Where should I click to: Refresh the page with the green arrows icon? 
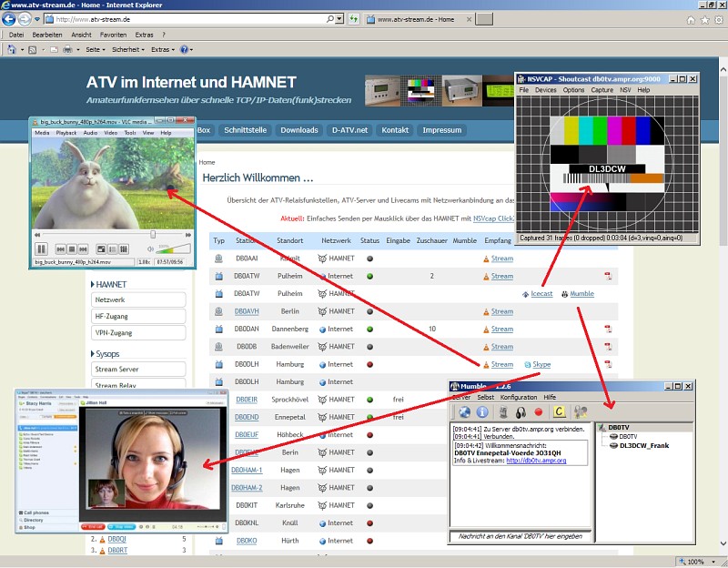(x=354, y=19)
